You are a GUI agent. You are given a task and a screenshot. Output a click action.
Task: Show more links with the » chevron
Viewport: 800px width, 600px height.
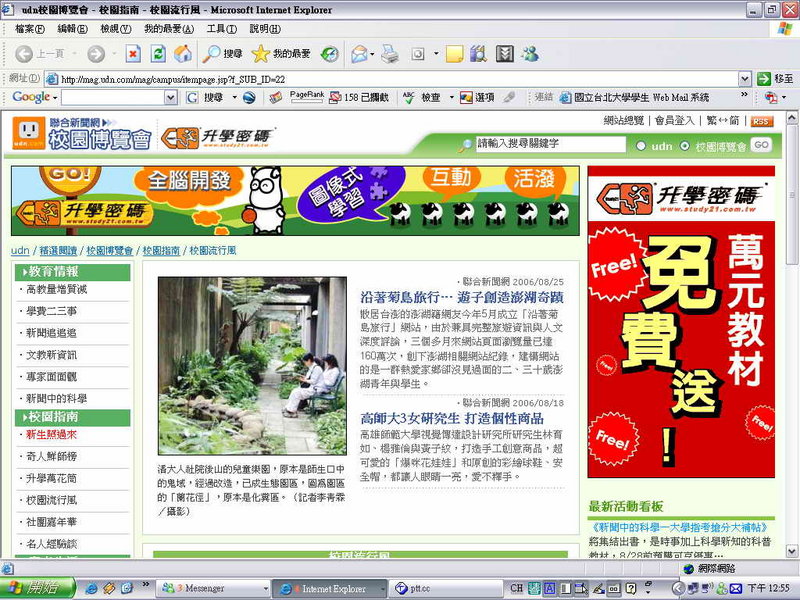744,95
